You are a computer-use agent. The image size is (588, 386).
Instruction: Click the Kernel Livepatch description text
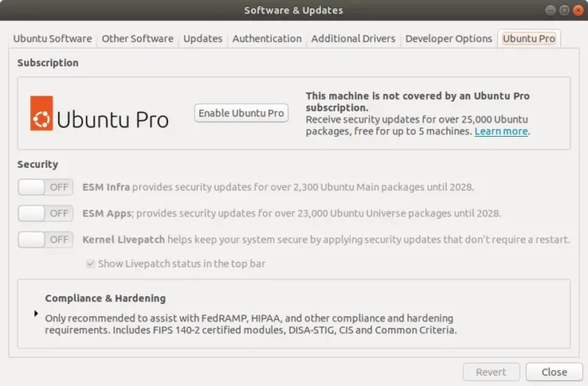(326, 239)
